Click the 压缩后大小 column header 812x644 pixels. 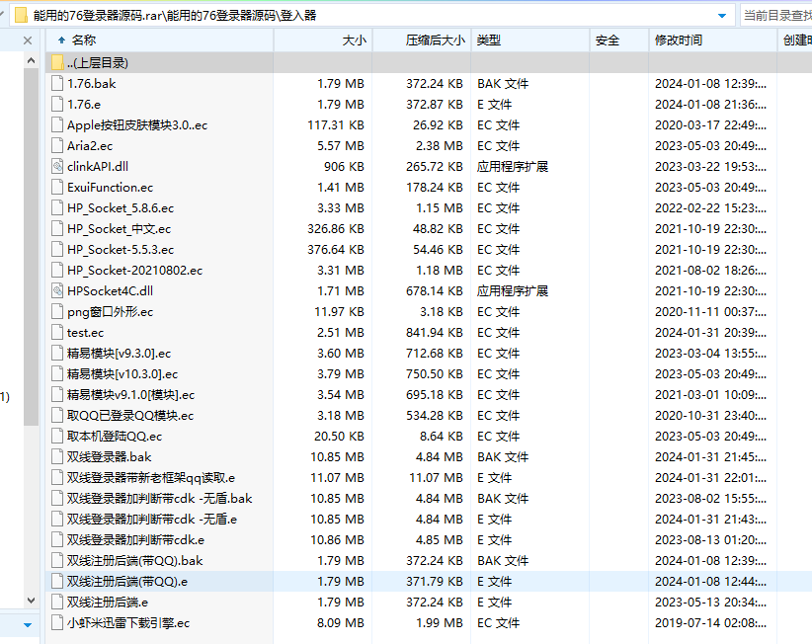pos(435,40)
